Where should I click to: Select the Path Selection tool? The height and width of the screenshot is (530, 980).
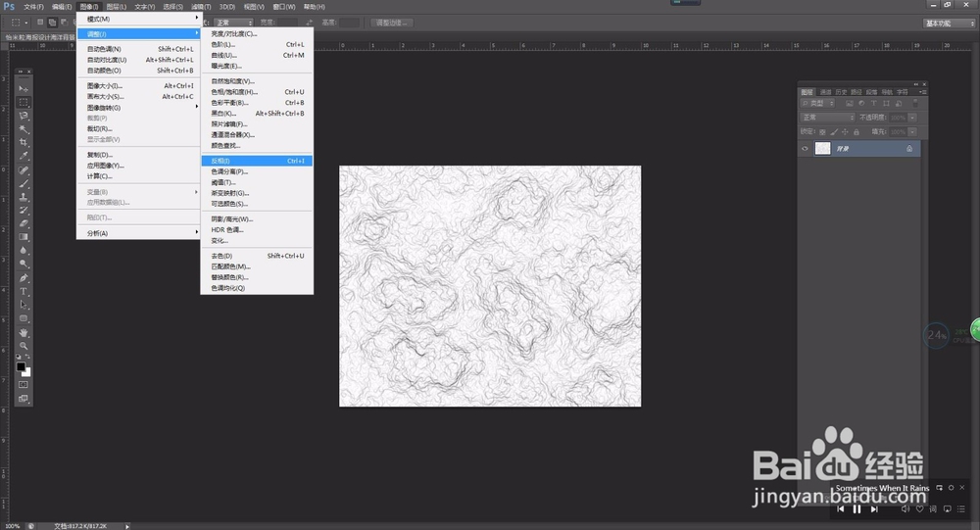[24, 305]
